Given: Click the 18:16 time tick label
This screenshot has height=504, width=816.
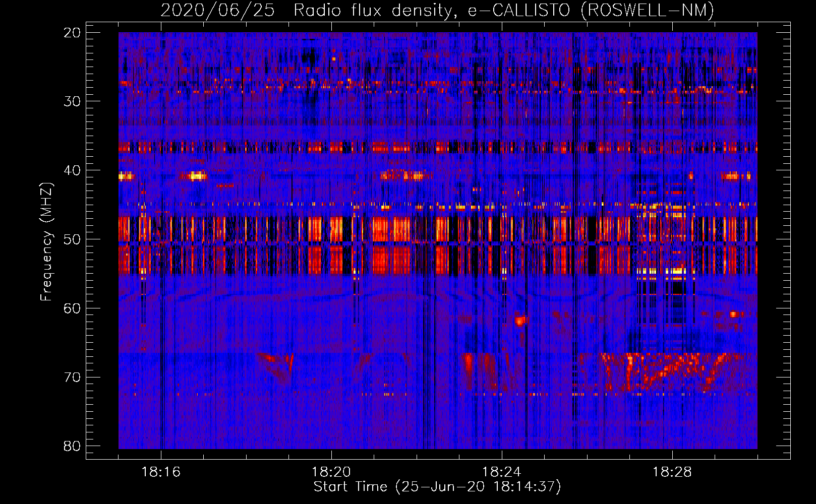Looking at the screenshot, I should [x=161, y=472].
